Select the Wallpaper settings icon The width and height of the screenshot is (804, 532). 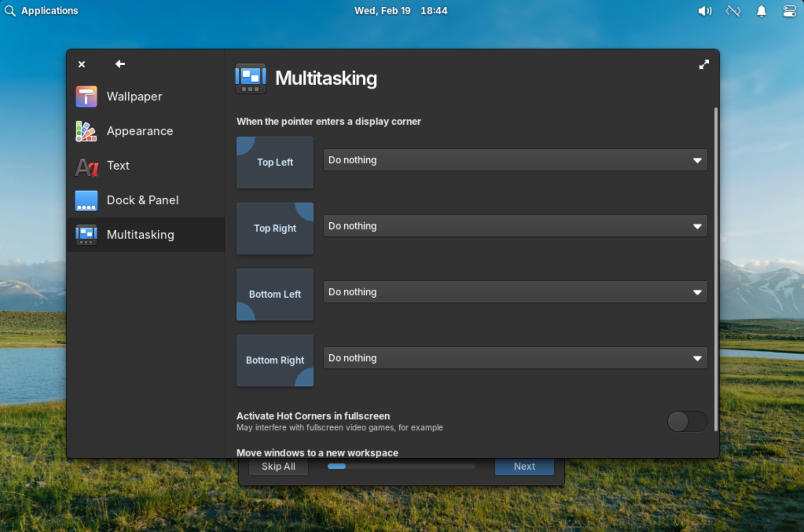pos(86,96)
